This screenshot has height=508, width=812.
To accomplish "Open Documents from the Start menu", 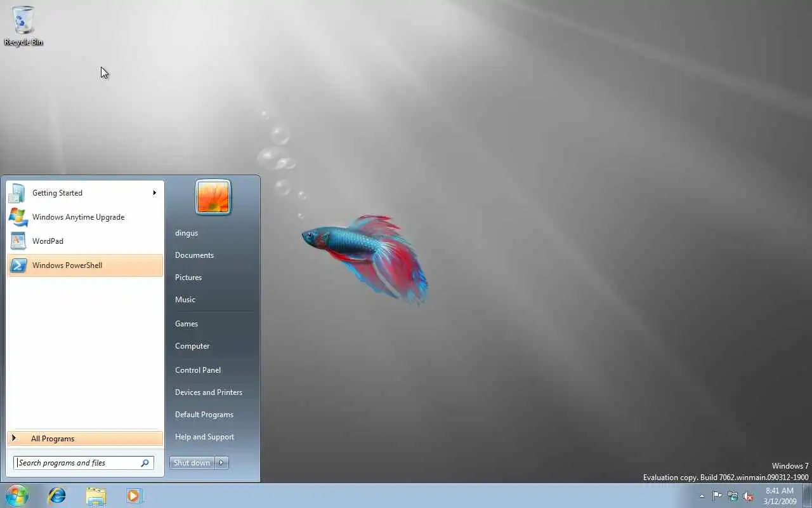I will 194,255.
